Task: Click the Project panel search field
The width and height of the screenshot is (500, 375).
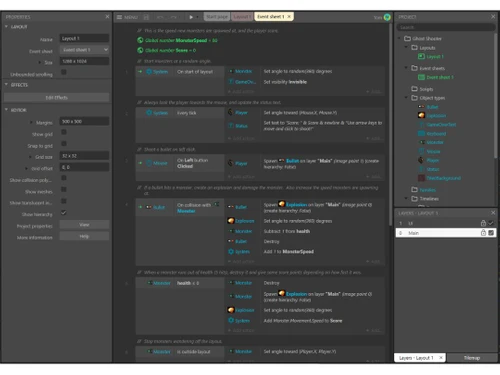Action: click(x=446, y=27)
